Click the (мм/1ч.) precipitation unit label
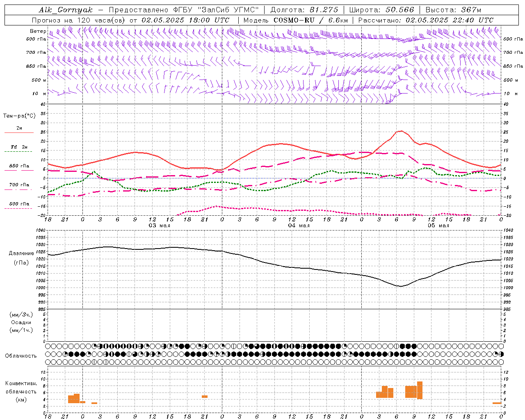This screenshot has height=420, width=525. (21, 330)
